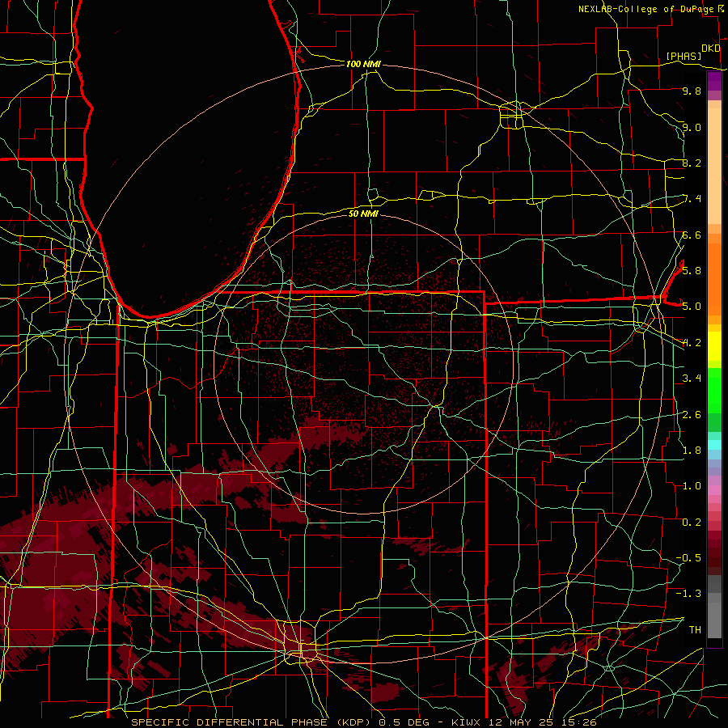728x728 pixels.
Task: Click the 5.0 value on the scale
Action: 692,307
